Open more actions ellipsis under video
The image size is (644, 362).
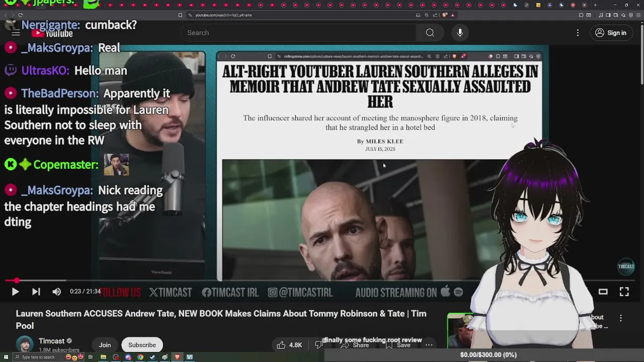(429, 345)
